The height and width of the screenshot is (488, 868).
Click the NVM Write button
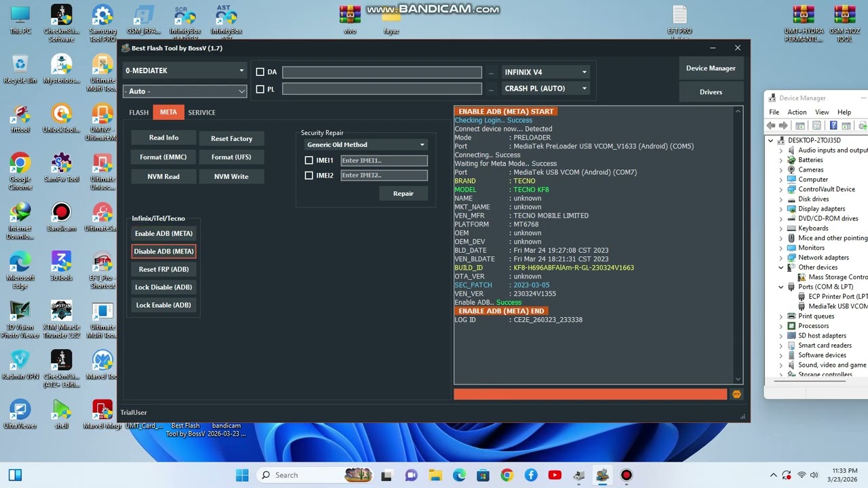(231, 177)
